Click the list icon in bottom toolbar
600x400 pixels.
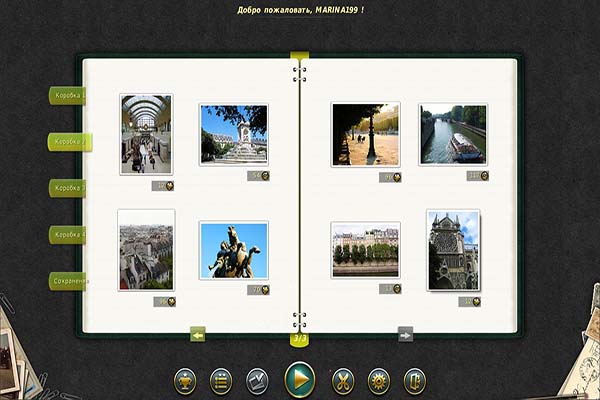[x=221, y=380]
